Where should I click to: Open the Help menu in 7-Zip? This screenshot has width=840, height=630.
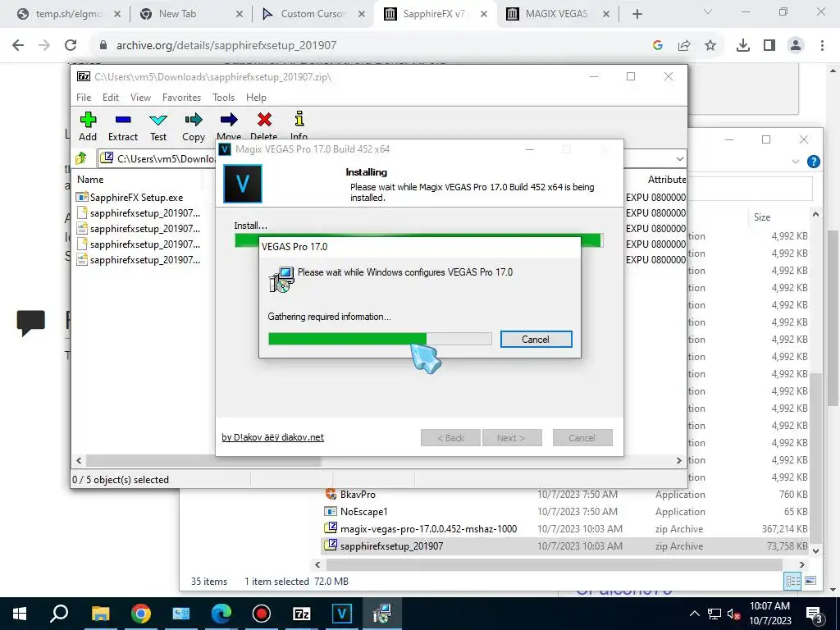256,98
